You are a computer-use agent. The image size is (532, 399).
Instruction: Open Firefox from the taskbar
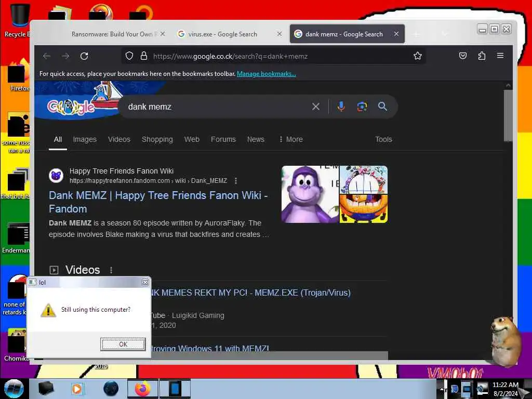coord(143,389)
